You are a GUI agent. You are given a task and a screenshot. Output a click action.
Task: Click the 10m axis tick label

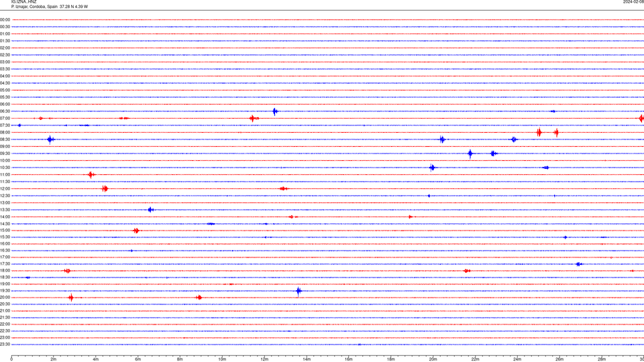(x=222, y=359)
